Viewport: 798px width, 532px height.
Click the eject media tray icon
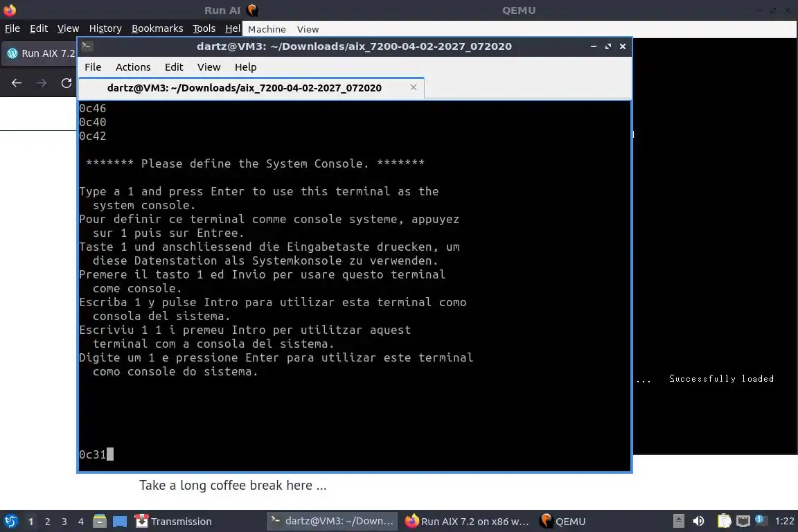coord(678,521)
